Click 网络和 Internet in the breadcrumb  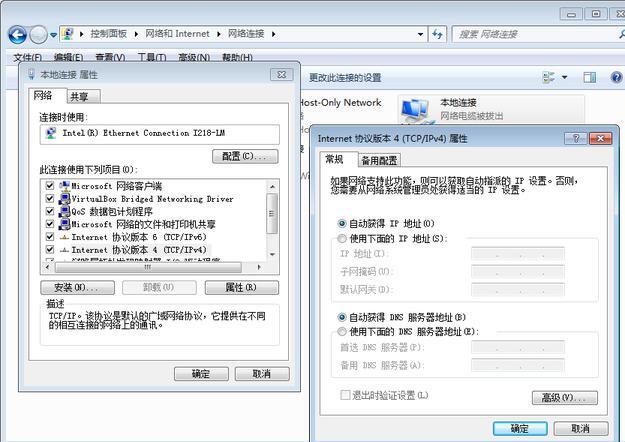pyautogui.click(x=177, y=34)
